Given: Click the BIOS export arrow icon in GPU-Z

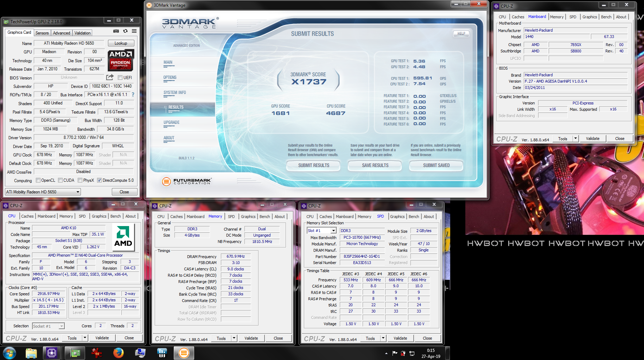Looking at the screenshot, I should tap(110, 77).
